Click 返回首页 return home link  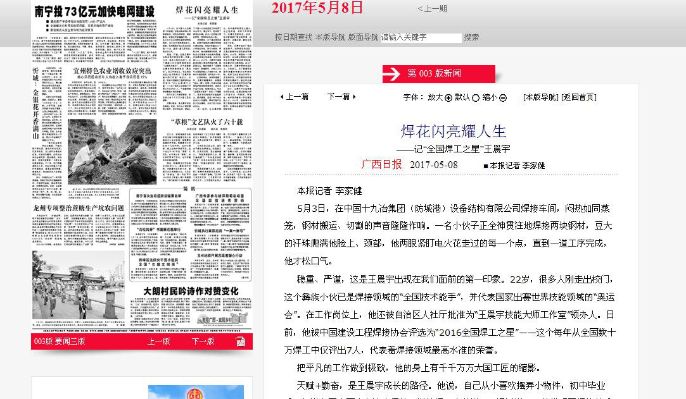[x=579, y=97]
